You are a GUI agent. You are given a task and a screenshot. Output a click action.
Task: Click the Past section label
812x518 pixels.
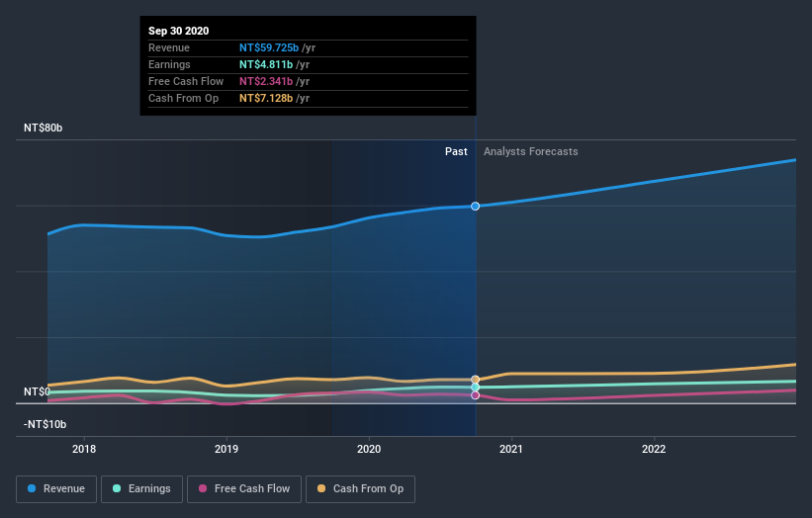[456, 151]
